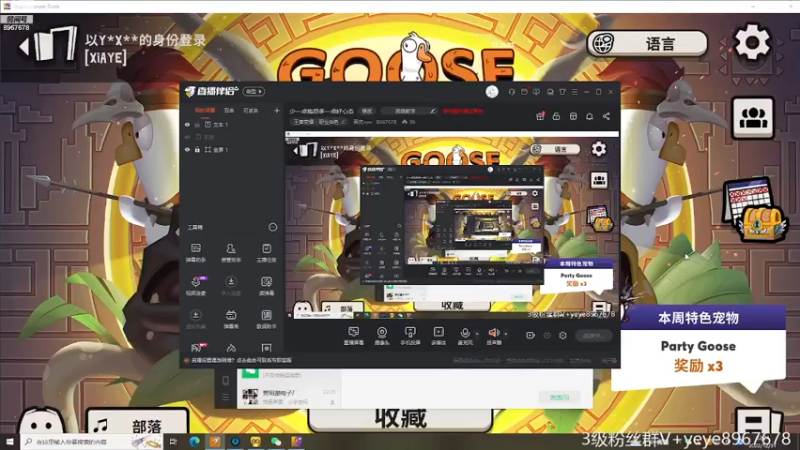Image resolution: width=800 pixels, height=450 pixels.
Task: Switch to the scene tab beside plus
Action: [x=251, y=110]
